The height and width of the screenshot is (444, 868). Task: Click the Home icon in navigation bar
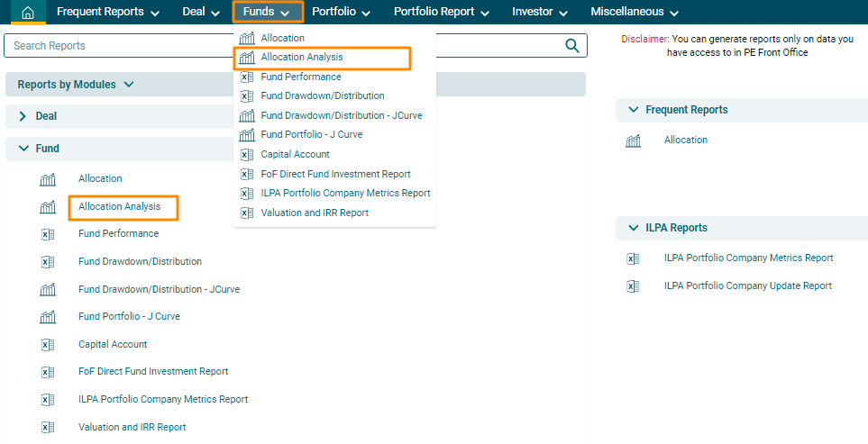(x=28, y=13)
